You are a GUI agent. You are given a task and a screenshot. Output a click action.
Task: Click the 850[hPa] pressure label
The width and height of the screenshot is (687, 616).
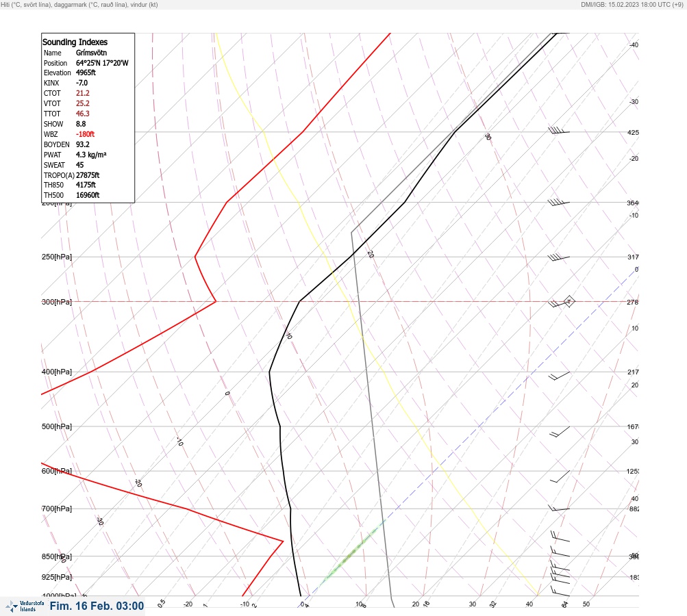pos(57,556)
